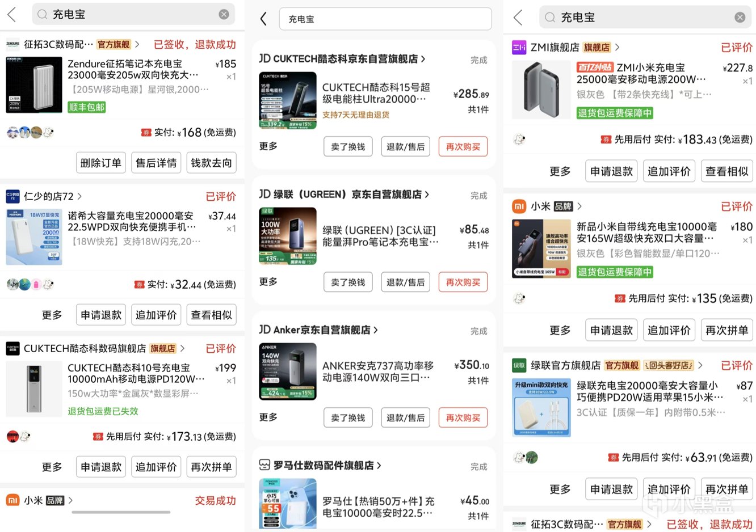
Task: Open the 仁少的店72 store logo
Action: click(12, 196)
